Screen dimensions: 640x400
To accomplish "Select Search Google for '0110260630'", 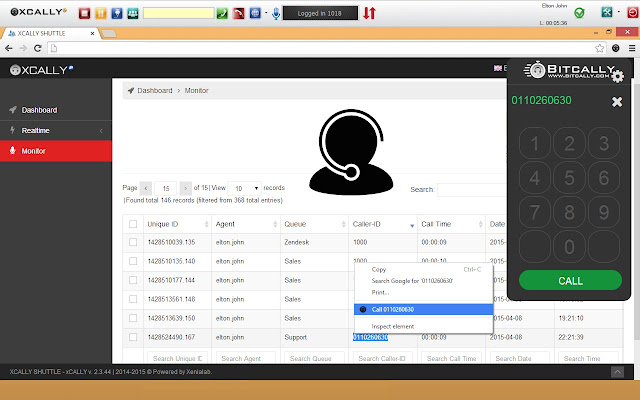I will [x=424, y=281].
